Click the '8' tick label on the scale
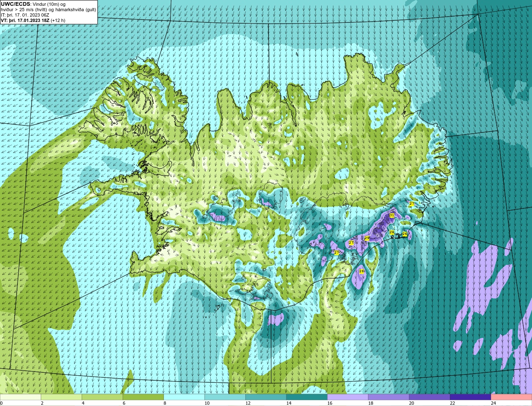532x406 pixels. [165, 403]
